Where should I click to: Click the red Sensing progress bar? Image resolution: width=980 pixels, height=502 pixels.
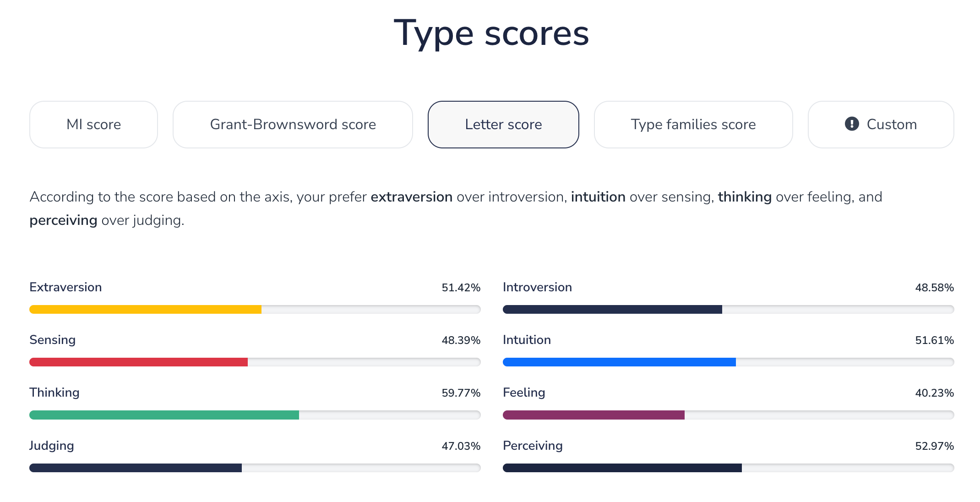click(138, 362)
